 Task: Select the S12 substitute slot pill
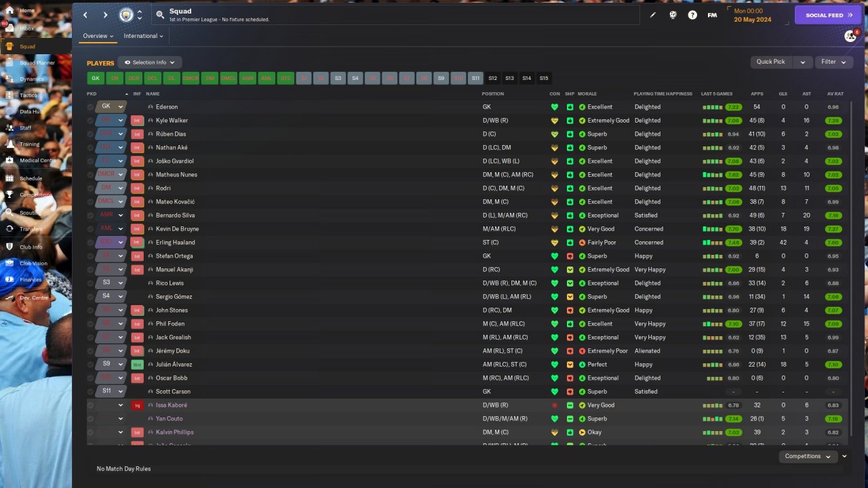tap(492, 78)
